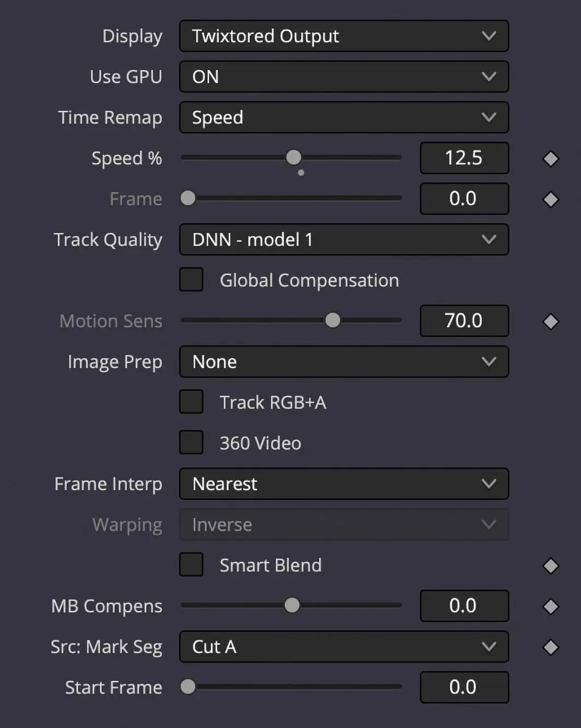Check the Track RGB+A option
581x728 pixels.
[x=191, y=402]
